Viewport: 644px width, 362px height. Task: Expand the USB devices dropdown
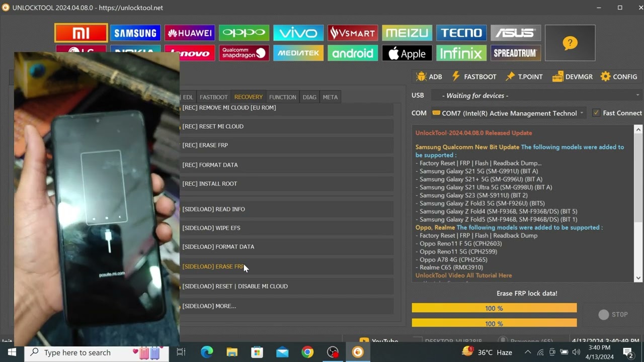[x=637, y=96]
